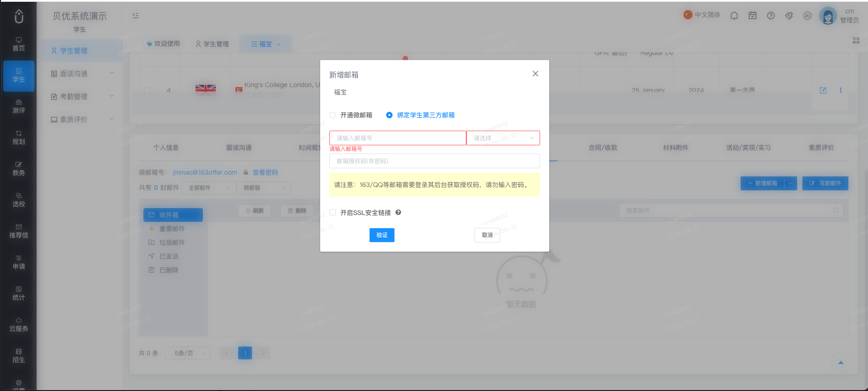Expand the 面谈沟通 sidebar menu
The image size is (868, 391).
click(x=82, y=74)
